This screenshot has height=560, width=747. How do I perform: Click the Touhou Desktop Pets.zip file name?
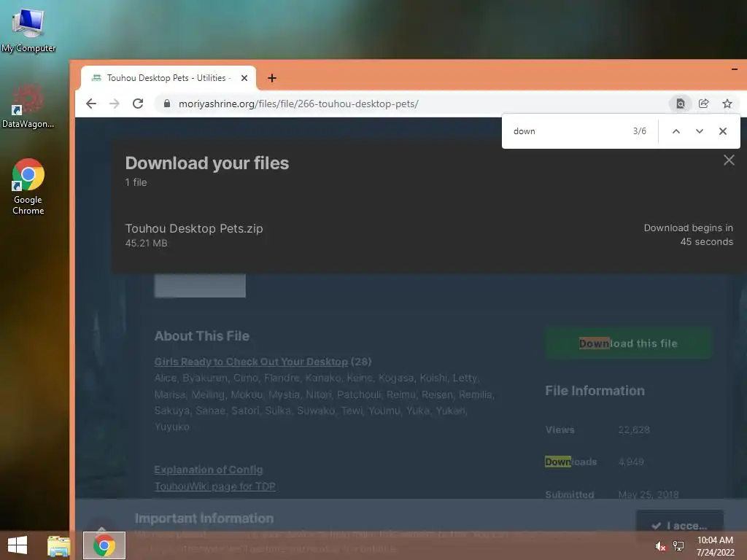pyautogui.click(x=194, y=228)
